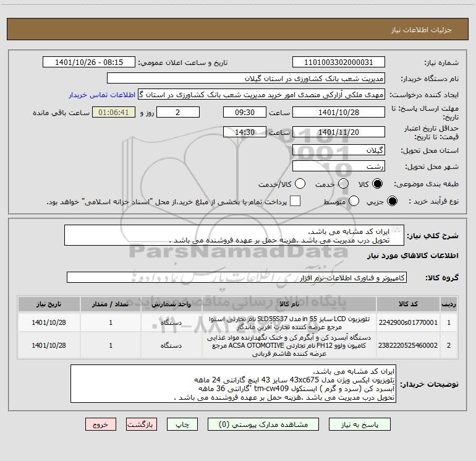Click the response deadline date 1401/10/28 field

[x=339, y=112]
